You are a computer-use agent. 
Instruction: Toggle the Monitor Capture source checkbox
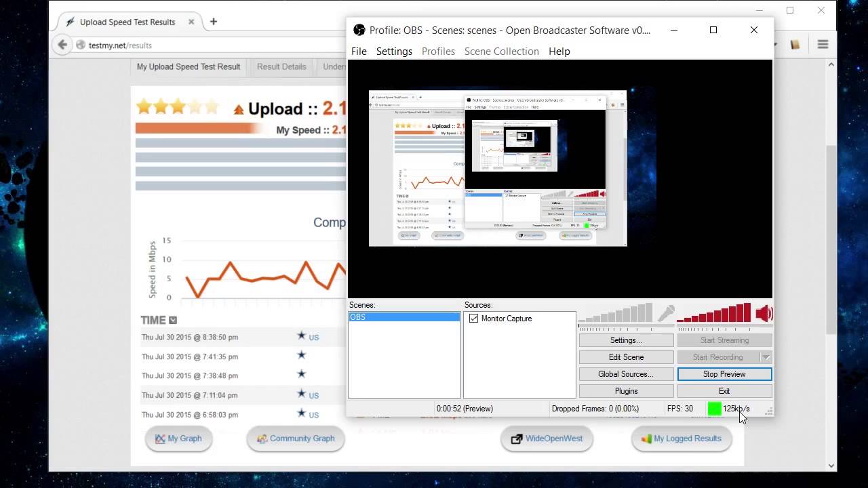pyautogui.click(x=473, y=319)
